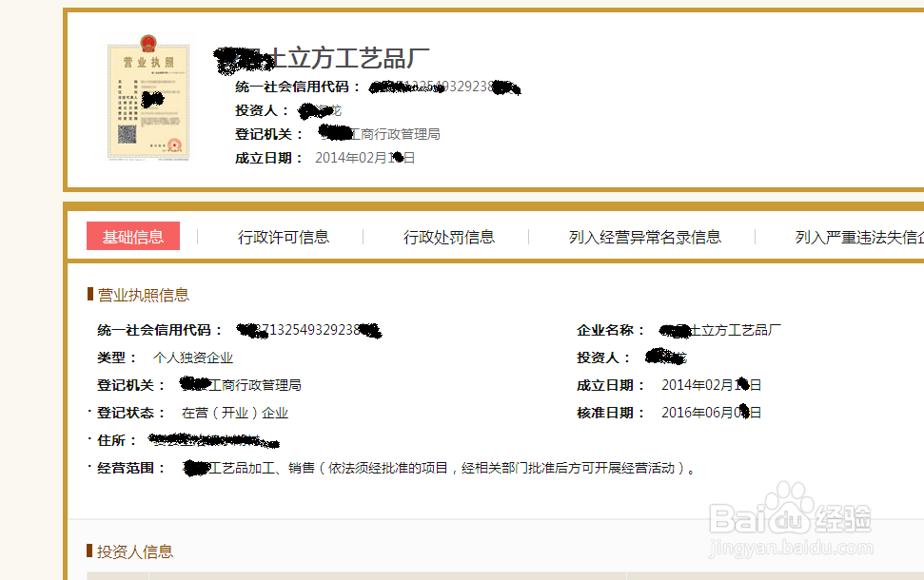Screen dimensions: 924x580
Task: Click the red marker beside 营业执照信息 header
Action: pyautogui.click(x=87, y=294)
